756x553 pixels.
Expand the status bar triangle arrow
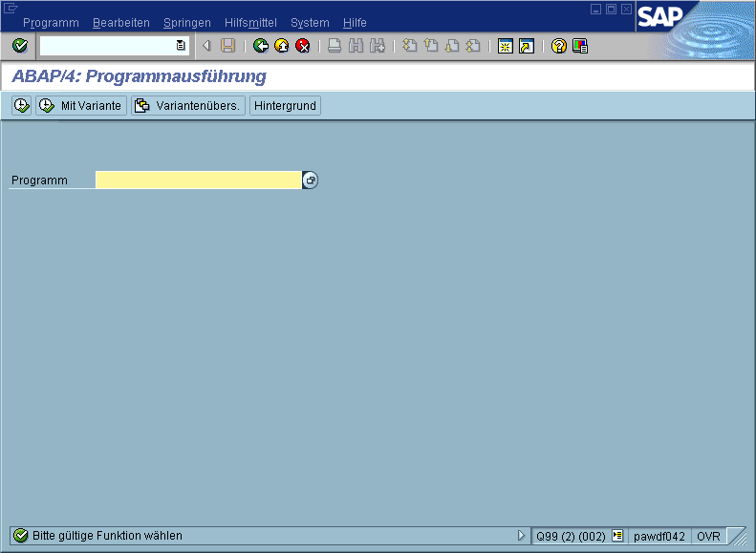(521, 536)
